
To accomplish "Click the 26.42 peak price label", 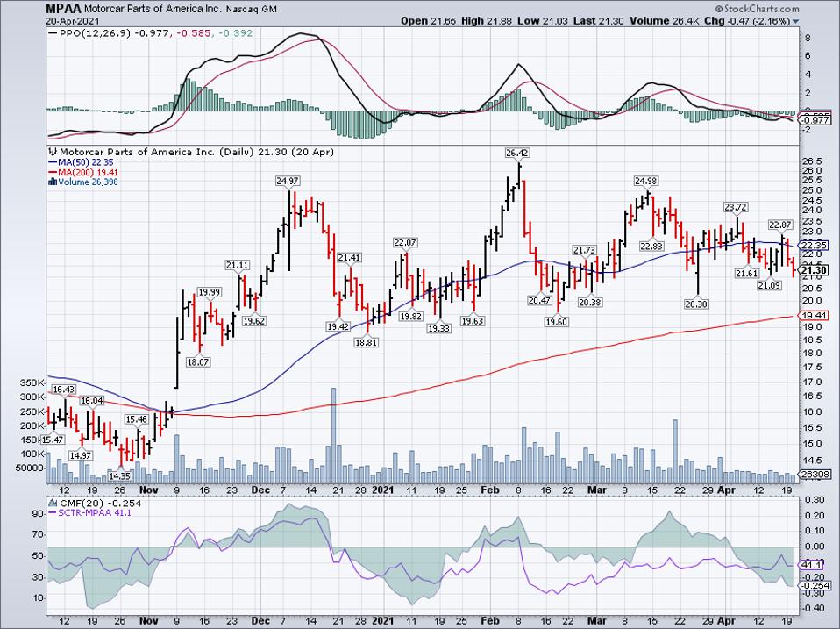I will point(517,154).
